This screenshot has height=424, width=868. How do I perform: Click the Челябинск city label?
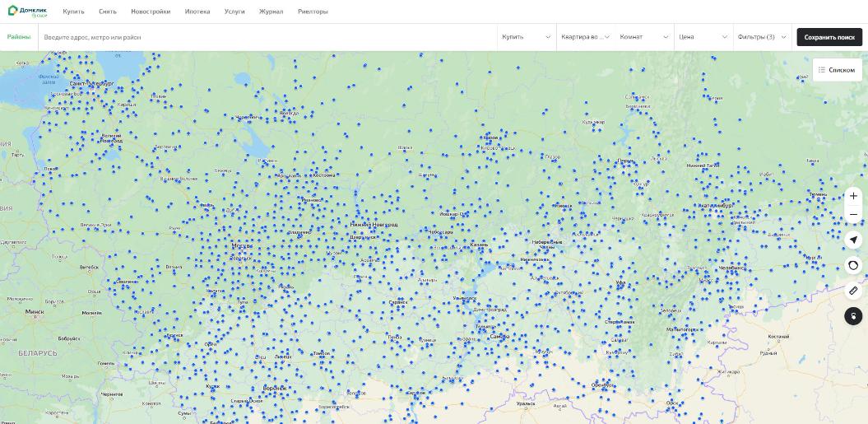pyautogui.click(x=731, y=268)
